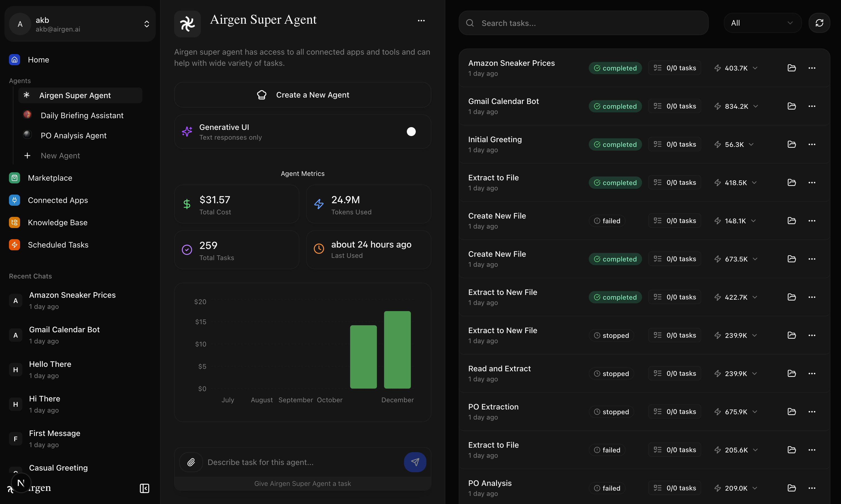Screen dimensions: 841x504
Task: Open the search tasks magnifier icon
Action: coord(470,23)
